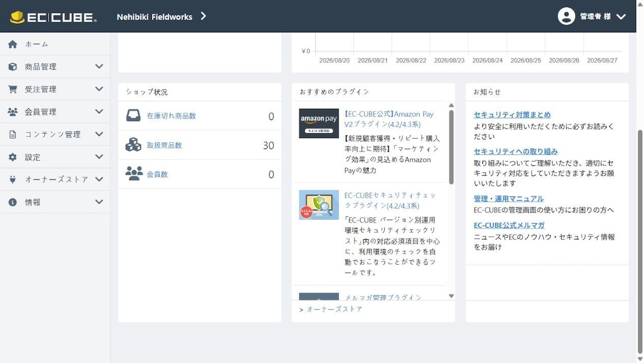The width and height of the screenshot is (644, 363).
Task: Click the page scroll-down arrow
Action: point(640,359)
